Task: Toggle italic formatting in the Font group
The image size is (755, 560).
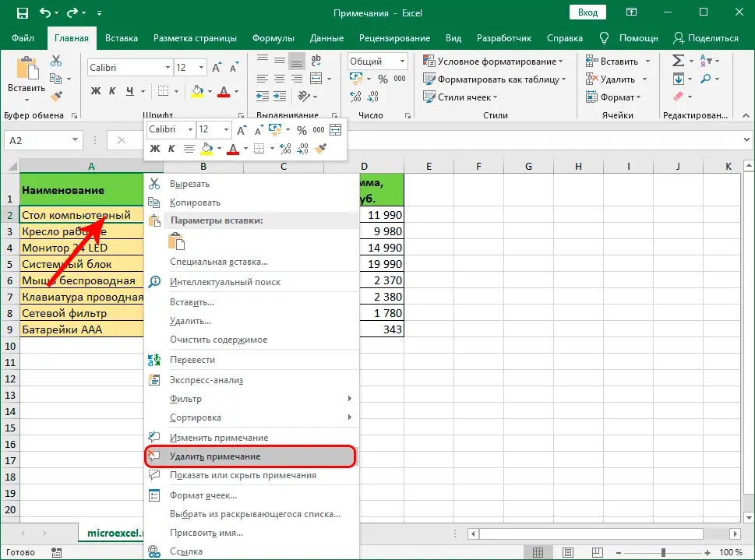Action: pos(112,91)
